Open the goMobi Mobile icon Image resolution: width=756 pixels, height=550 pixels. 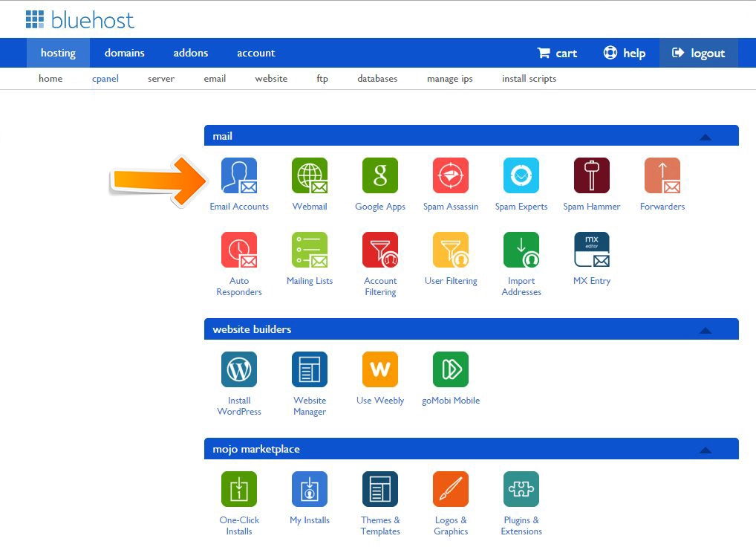451,369
